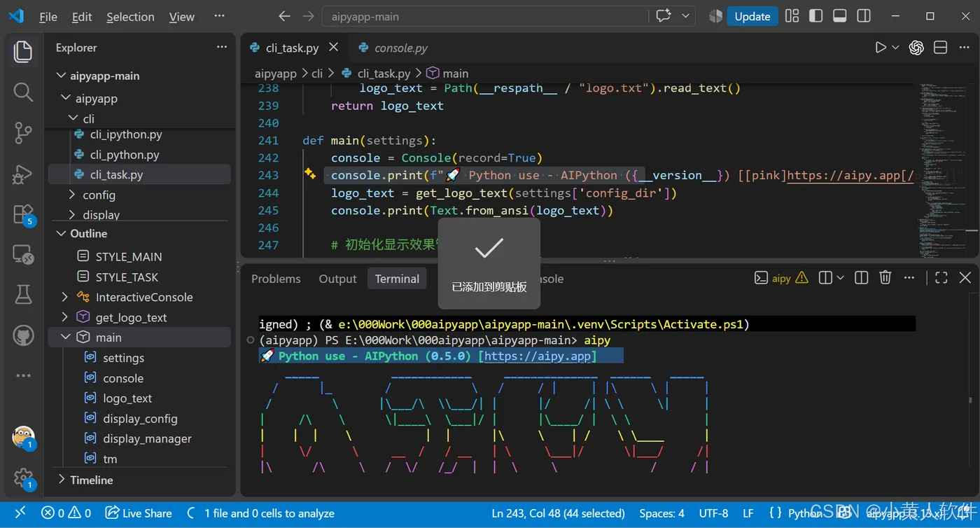Open the File menu
The height and width of the screenshot is (528, 980).
click(48, 17)
